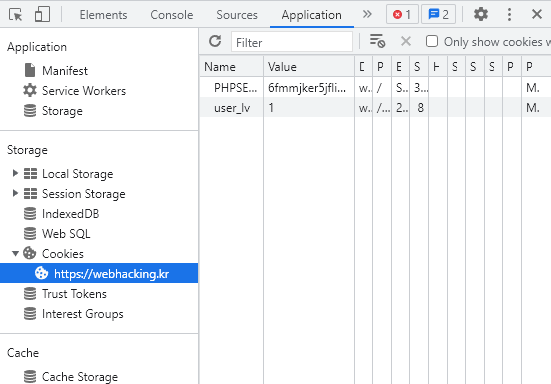Open IndexedDB

coord(70,214)
